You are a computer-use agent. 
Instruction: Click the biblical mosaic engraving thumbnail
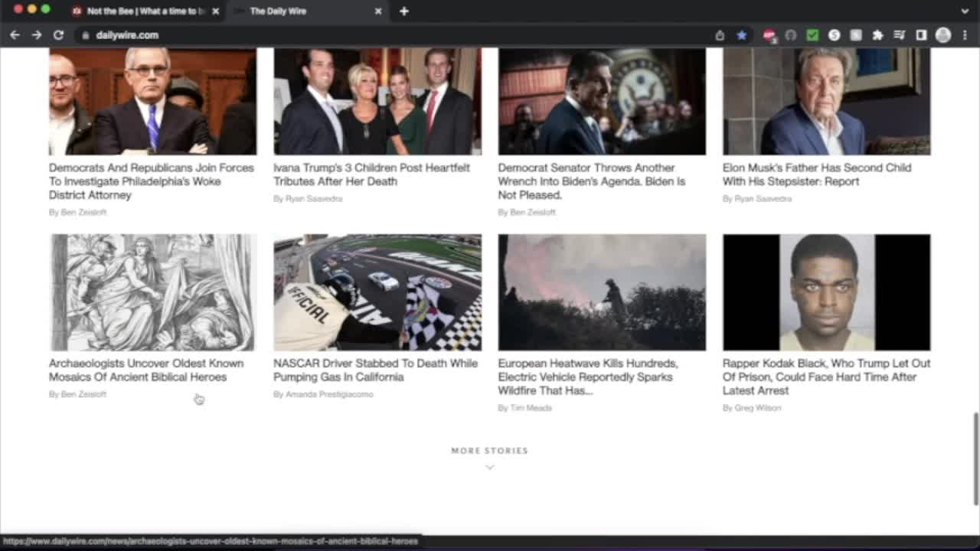[152, 292]
